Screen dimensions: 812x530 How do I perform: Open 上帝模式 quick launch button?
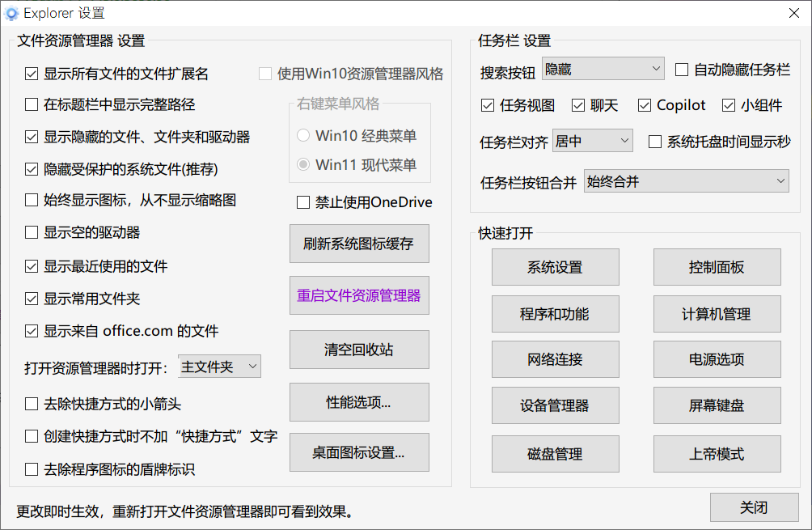(717, 454)
